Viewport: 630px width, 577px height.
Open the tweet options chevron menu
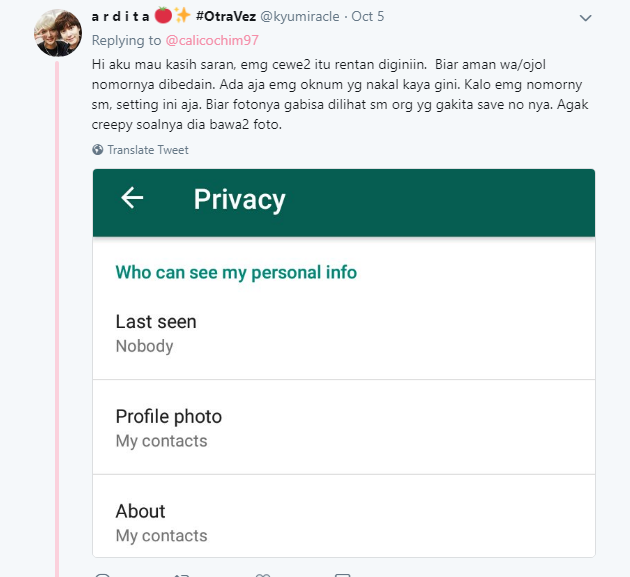pyautogui.click(x=585, y=18)
